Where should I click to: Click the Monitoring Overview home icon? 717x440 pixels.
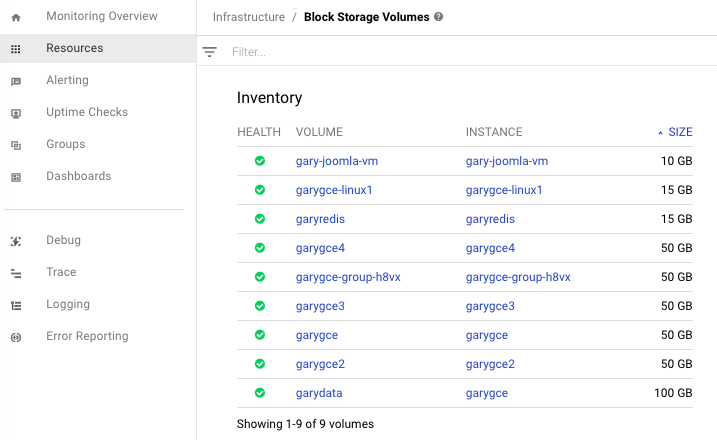(x=16, y=17)
